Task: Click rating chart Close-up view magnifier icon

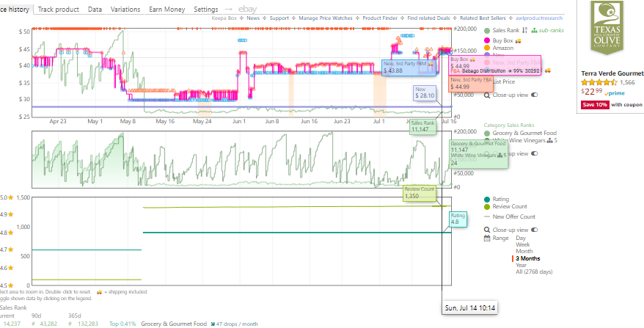Action: pyautogui.click(x=487, y=230)
